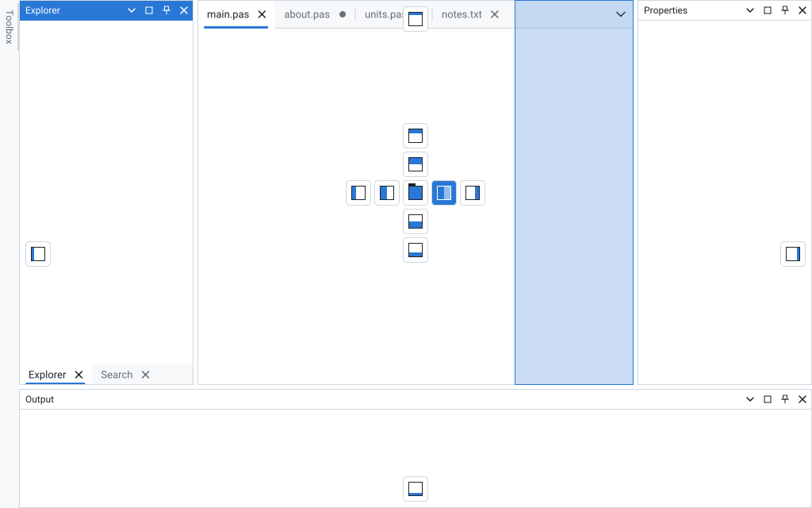Maximize the Properties panel

(768, 10)
